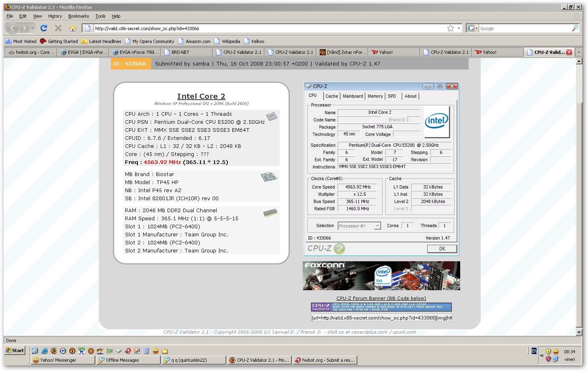Click the Foxconn advertisement banner
This screenshot has height=371, width=588.
[x=381, y=276]
